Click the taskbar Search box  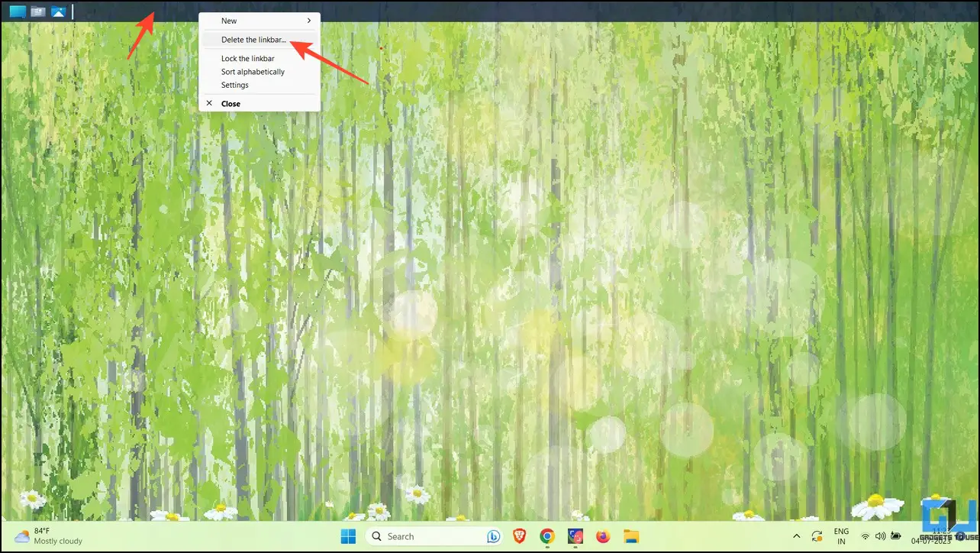pos(435,536)
